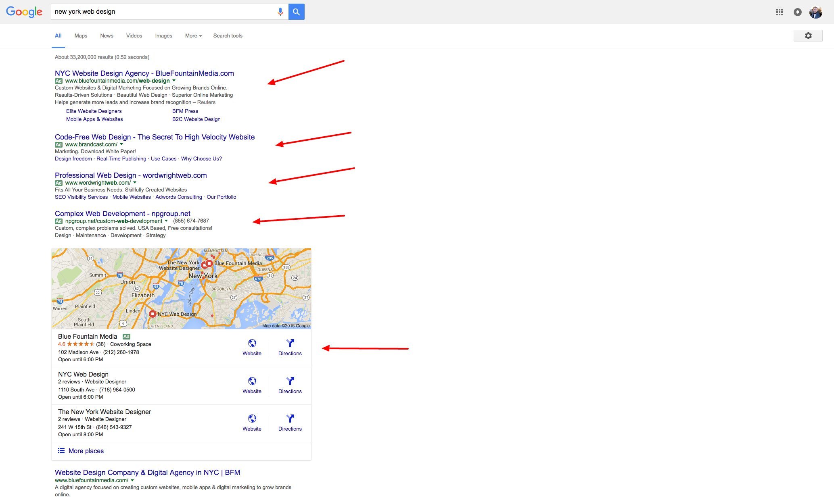Open Complex Web Development npgroup ad title
The height and width of the screenshot is (504, 834).
[123, 214]
